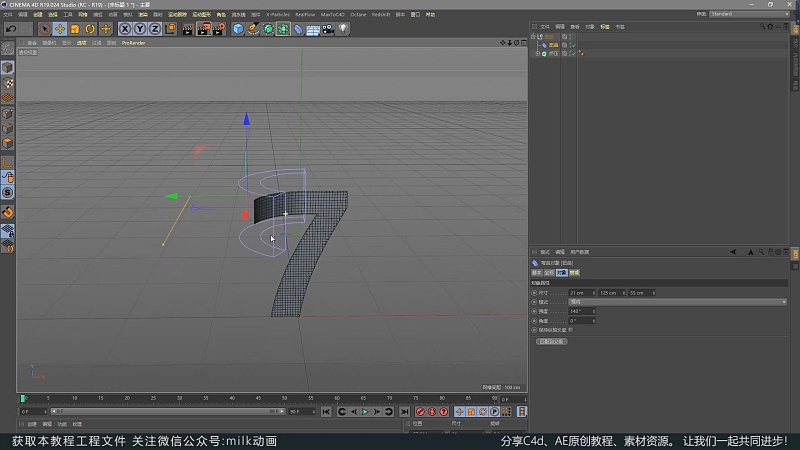Search in Object Manager magnifier icon
800x450 pixels.
(x=762, y=27)
